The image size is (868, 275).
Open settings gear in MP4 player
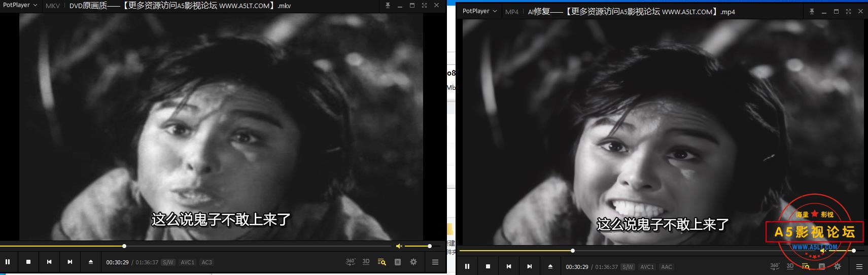838,266
